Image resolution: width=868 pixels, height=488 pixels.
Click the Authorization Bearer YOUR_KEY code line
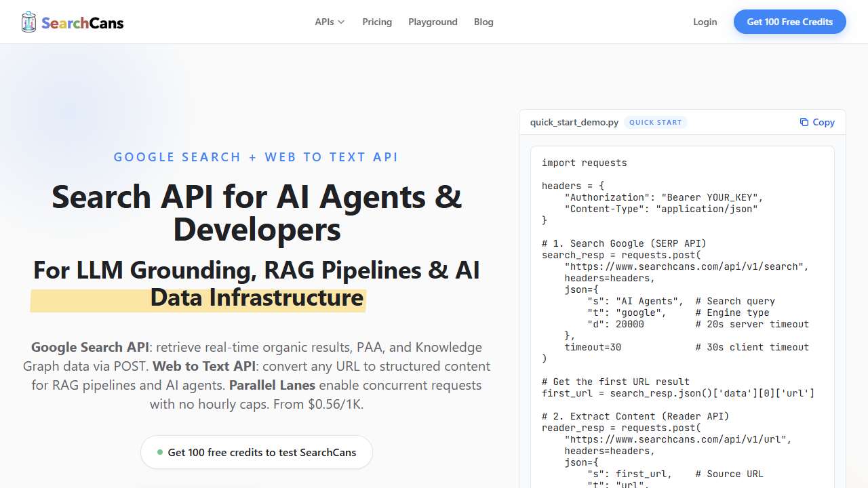point(664,197)
